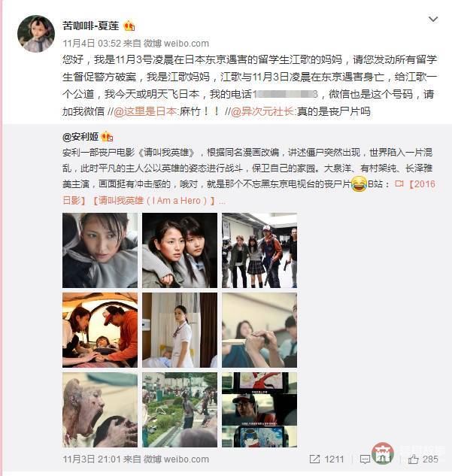Image resolution: width=452 pixels, height=476 pixels.
Task: Click the comment bubble icon
Action: [365, 459]
